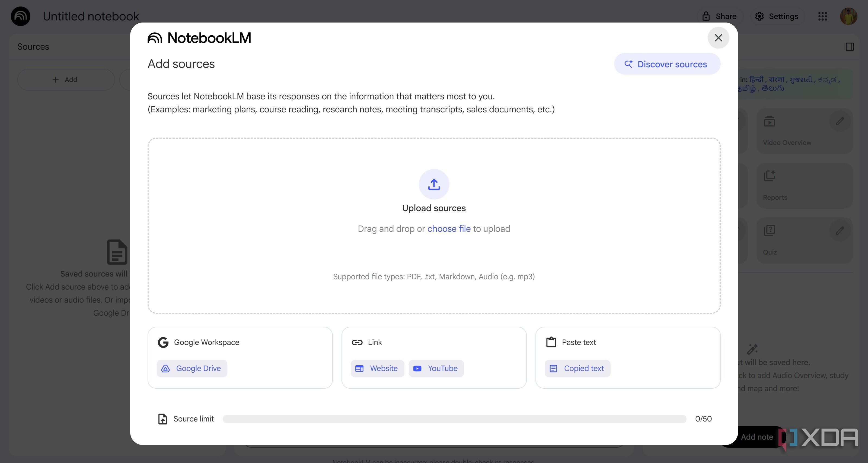Open the Google apps grid

click(822, 16)
